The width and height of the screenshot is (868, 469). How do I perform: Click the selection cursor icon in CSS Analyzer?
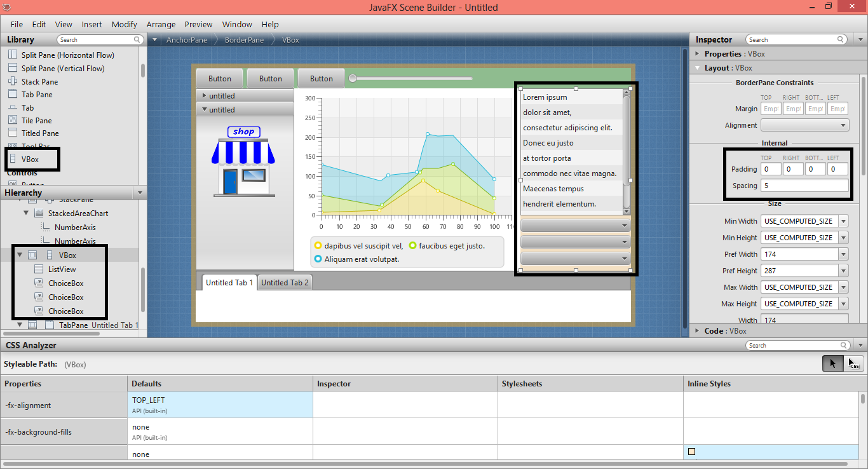tap(832, 363)
